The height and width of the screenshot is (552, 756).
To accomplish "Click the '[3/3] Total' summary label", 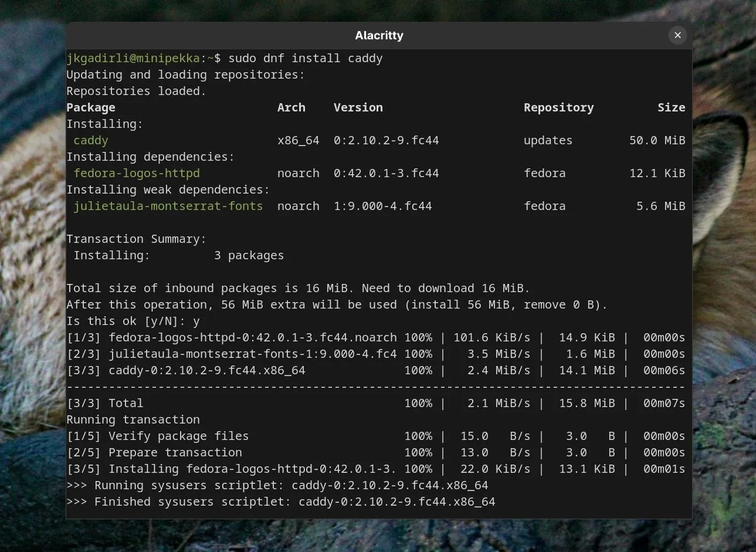I will 105,403.
